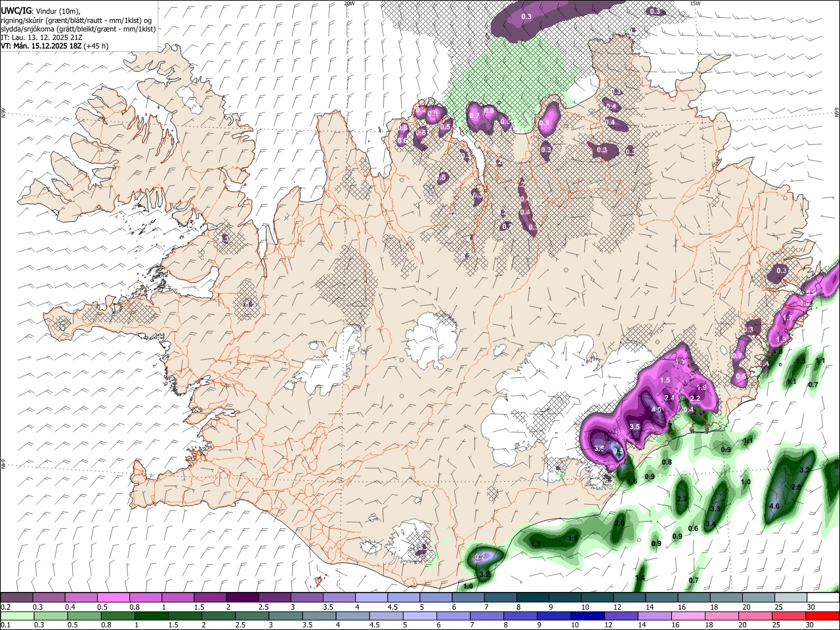The image size is (840, 630).
Task: Click the '(+45 h)' forecast offset text
Action: tap(96, 46)
